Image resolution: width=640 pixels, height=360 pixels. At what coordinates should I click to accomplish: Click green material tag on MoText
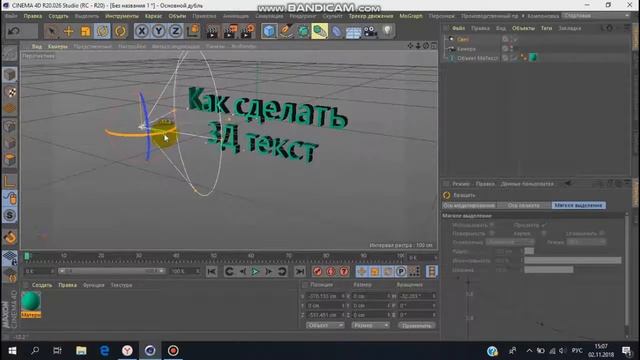point(533,58)
